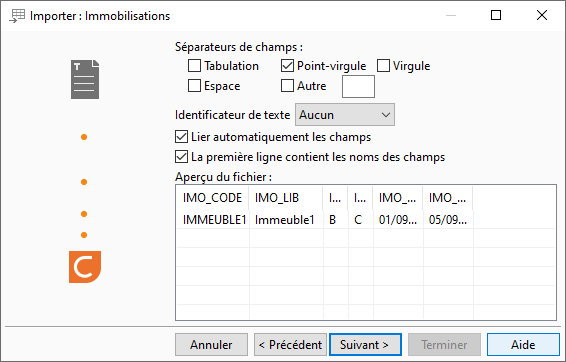Go to next step with Suivant
The height and width of the screenshot is (362, 566).
point(365,345)
